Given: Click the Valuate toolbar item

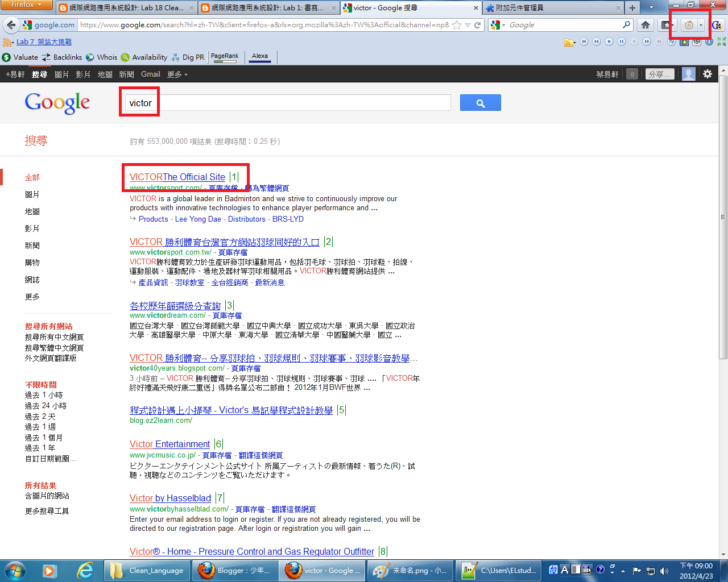Looking at the screenshot, I should coord(20,57).
